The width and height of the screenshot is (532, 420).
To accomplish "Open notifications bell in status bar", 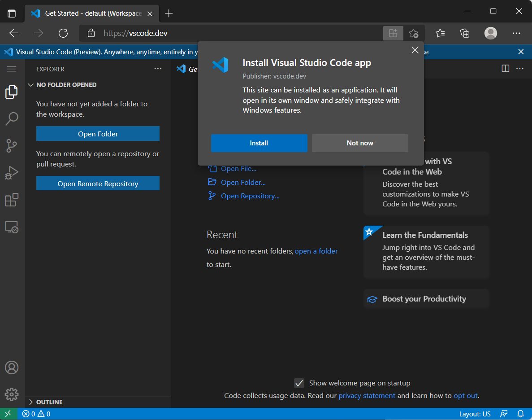I will (x=520, y=413).
